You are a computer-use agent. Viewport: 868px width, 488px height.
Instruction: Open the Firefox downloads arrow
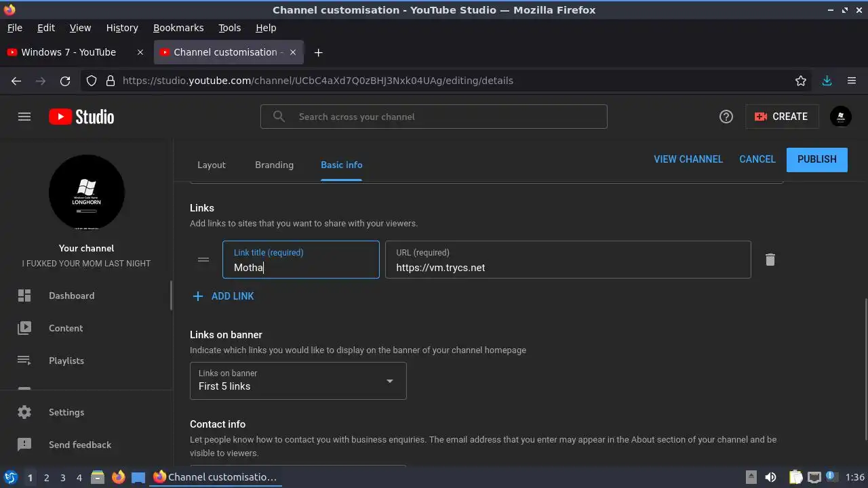click(x=827, y=81)
